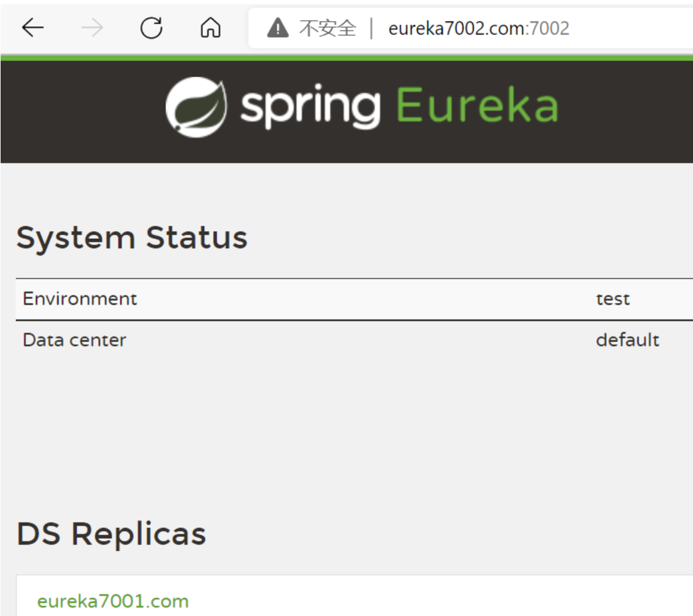The height and width of the screenshot is (616, 693).
Task: Reload the page with the refresh icon
Action: [151, 28]
